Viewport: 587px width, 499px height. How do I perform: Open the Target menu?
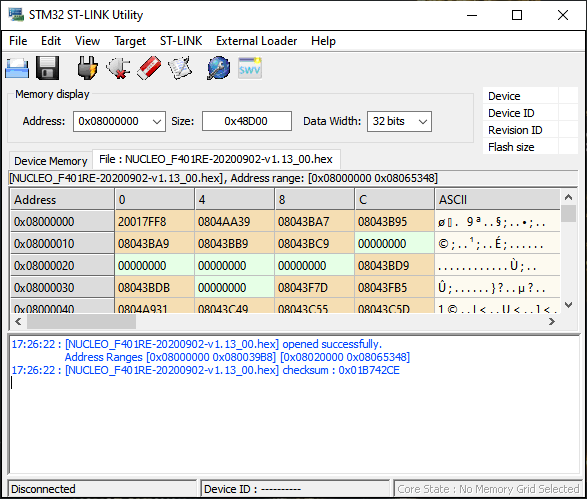click(x=130, y=40)
